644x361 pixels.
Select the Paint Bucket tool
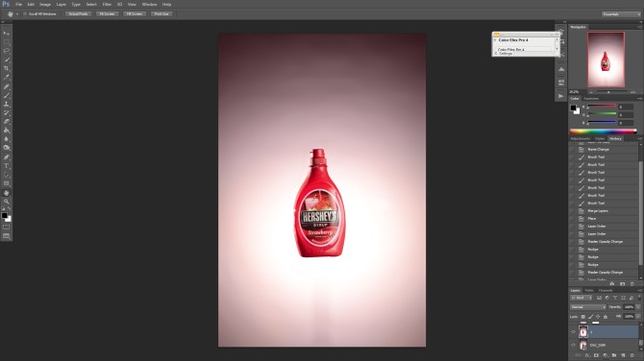click(x=6, y=131)
